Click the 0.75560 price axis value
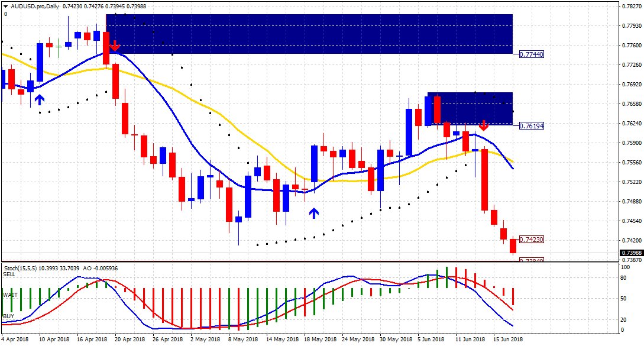 (x=632, y=162)
